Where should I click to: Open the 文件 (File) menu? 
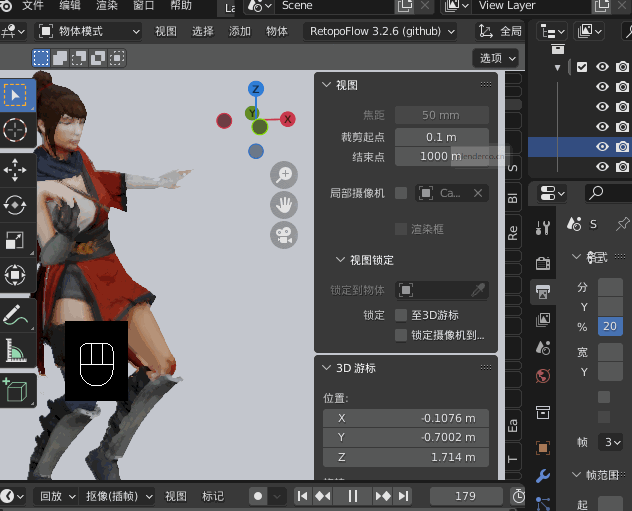(x=33, y=6)
